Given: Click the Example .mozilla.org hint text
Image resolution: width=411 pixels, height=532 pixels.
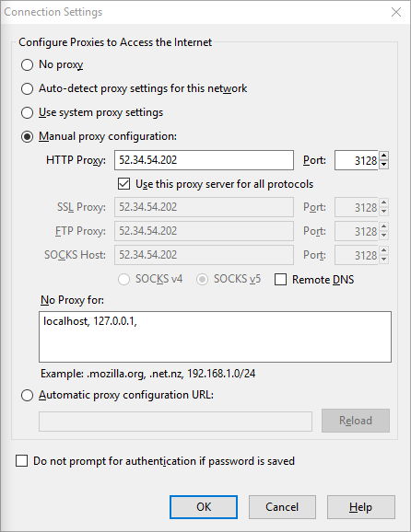Looking at the screenshot, I should coord(147,374).
